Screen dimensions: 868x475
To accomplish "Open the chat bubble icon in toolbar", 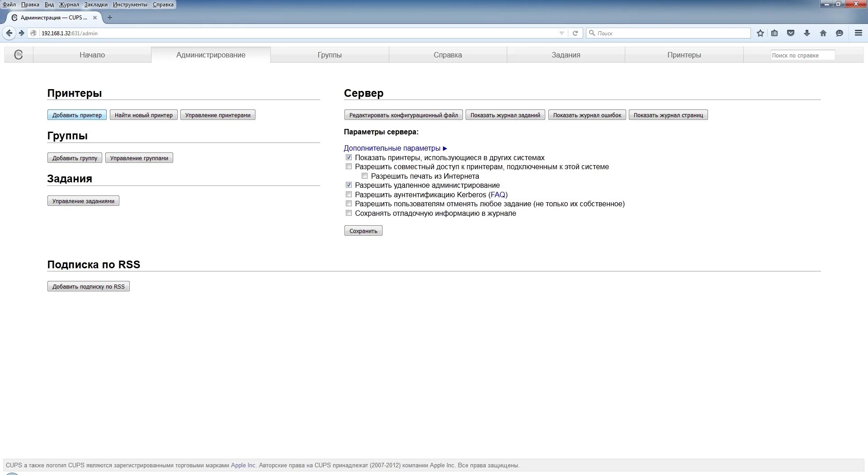I will (840, 33).
